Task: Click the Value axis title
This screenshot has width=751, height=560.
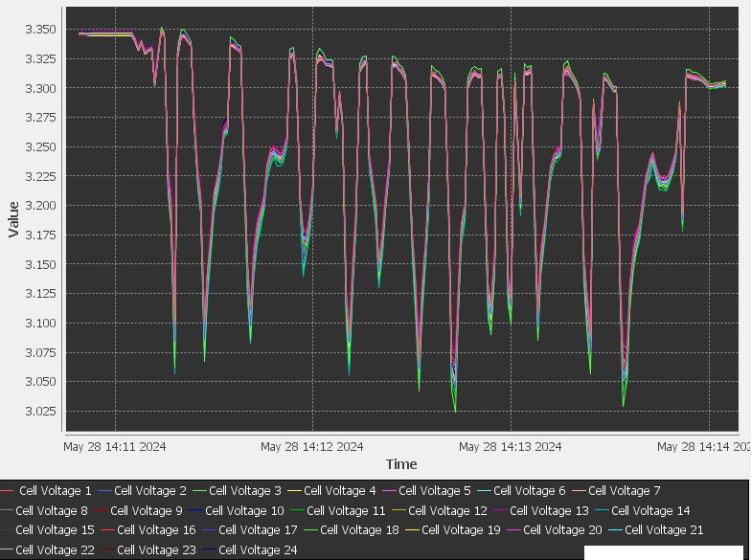Action: (13, 219)
